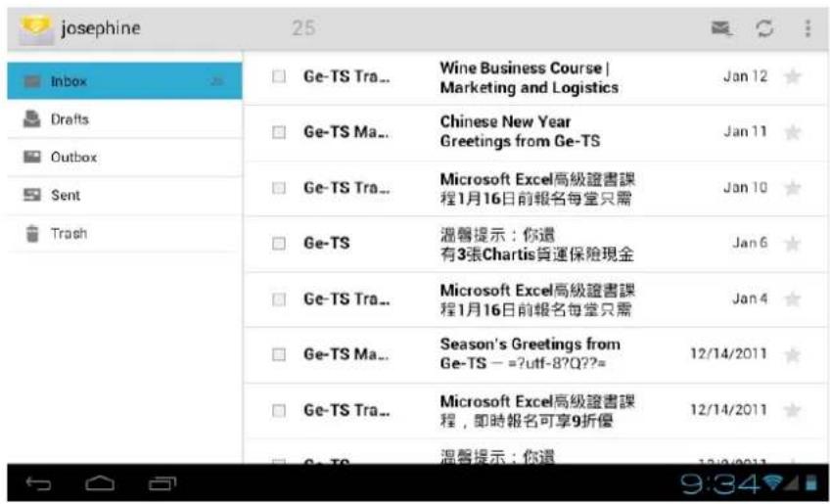Check the Jan 6 Ge-TS email checkbox
830x504 pixels.
[x=278, y=244]
